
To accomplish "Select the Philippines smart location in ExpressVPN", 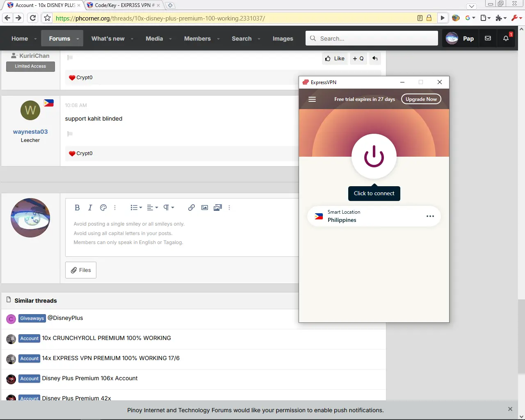I will (x=374, y=216).
